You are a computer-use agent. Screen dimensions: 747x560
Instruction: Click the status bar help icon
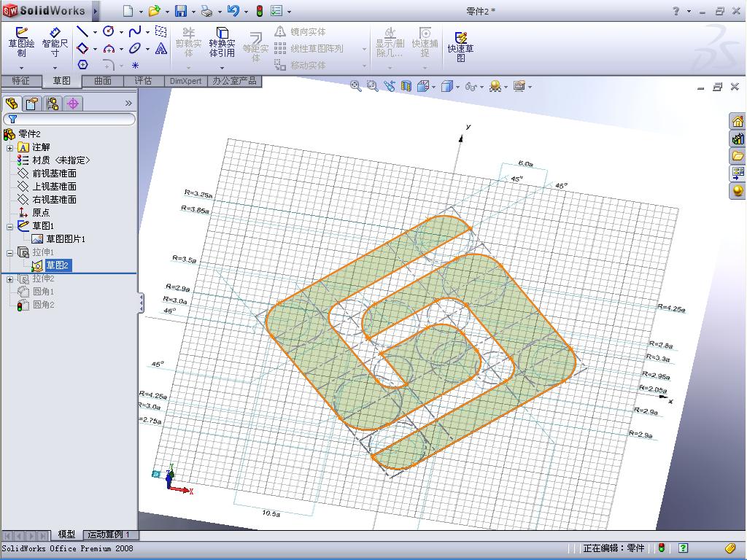[x=683, y=548]
